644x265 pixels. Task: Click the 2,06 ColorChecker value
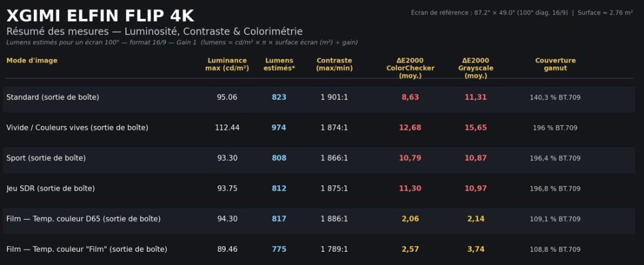410,219
